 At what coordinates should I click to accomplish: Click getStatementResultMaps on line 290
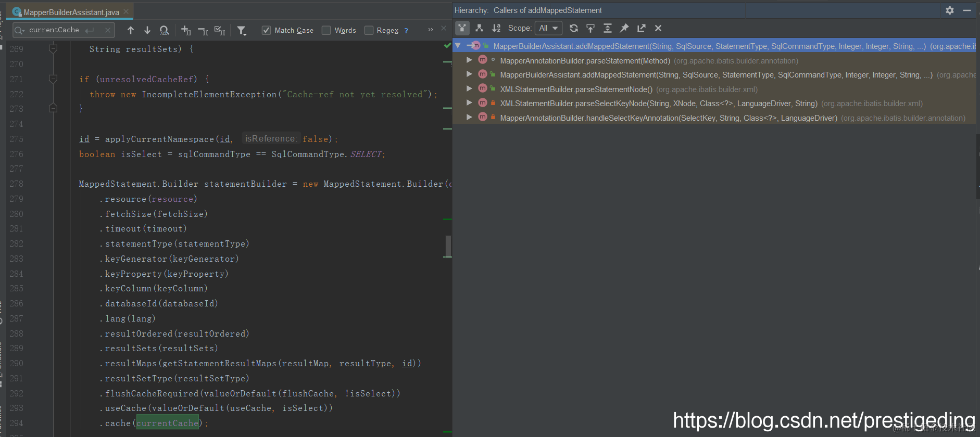click(219, 363)
